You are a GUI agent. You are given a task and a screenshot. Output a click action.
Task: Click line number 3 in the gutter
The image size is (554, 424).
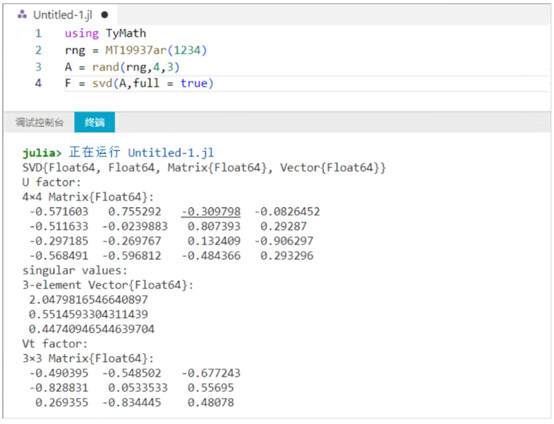(x=38, y=67)
